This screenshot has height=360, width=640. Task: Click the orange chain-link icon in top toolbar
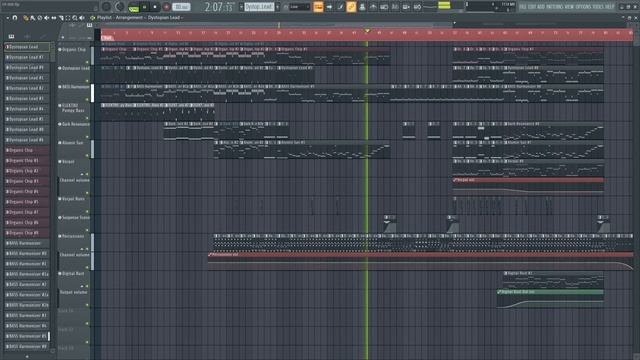[x=351, y=7]
